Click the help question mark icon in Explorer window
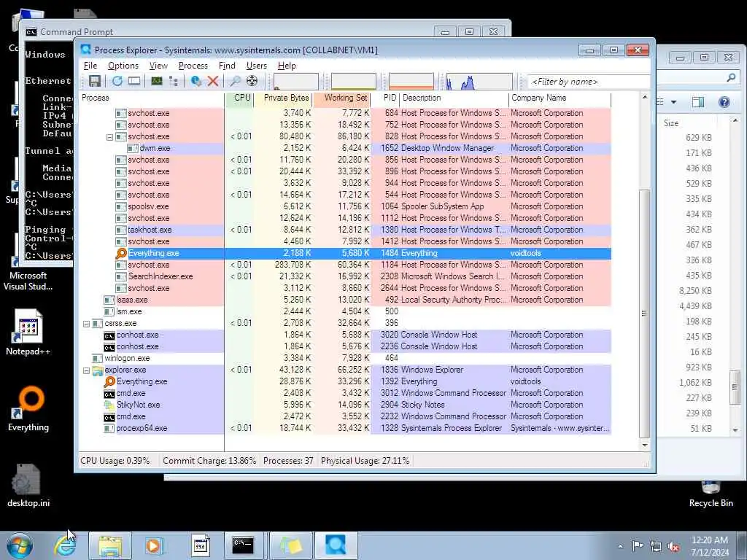747x560 pixels. tap(724, 102)
